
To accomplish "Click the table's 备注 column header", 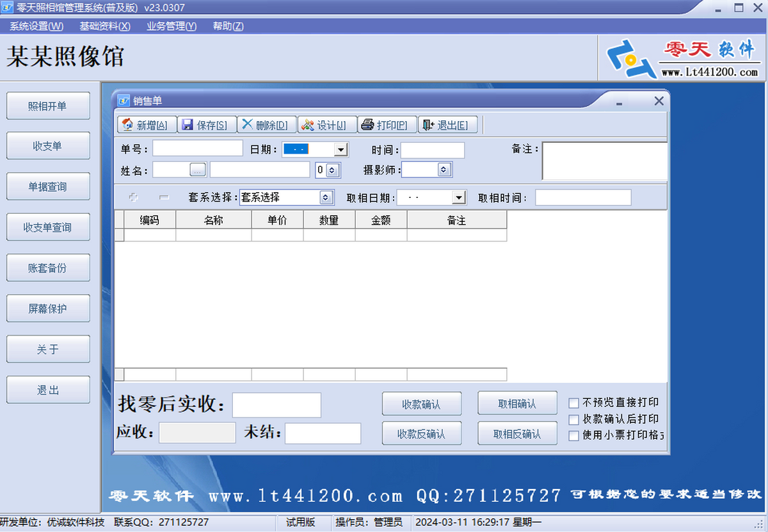I will (457, 220).
